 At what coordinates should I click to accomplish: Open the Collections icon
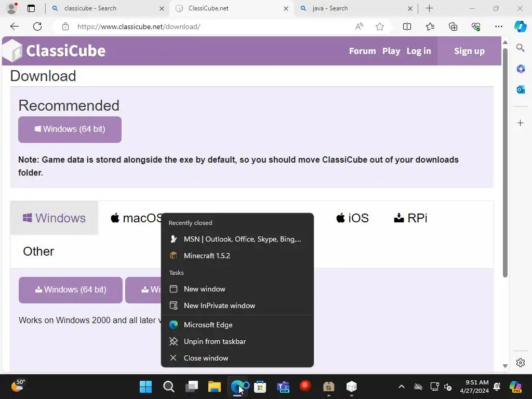[x=453, y=26]
